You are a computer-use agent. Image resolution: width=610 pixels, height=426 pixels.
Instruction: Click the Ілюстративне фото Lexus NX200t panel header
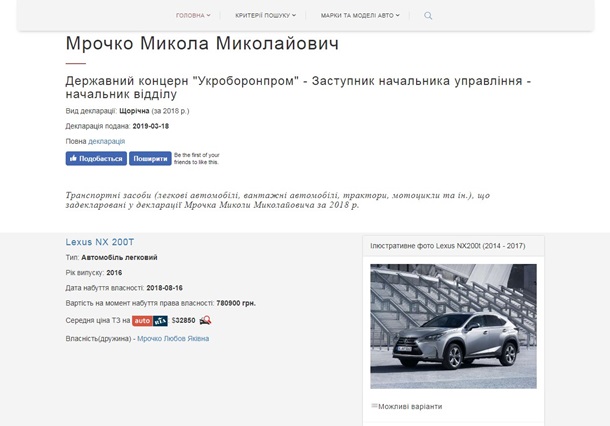pyautogui.click(x=446, y=245)
